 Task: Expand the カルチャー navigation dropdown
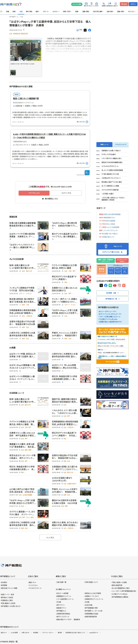(x=56, y=11)
